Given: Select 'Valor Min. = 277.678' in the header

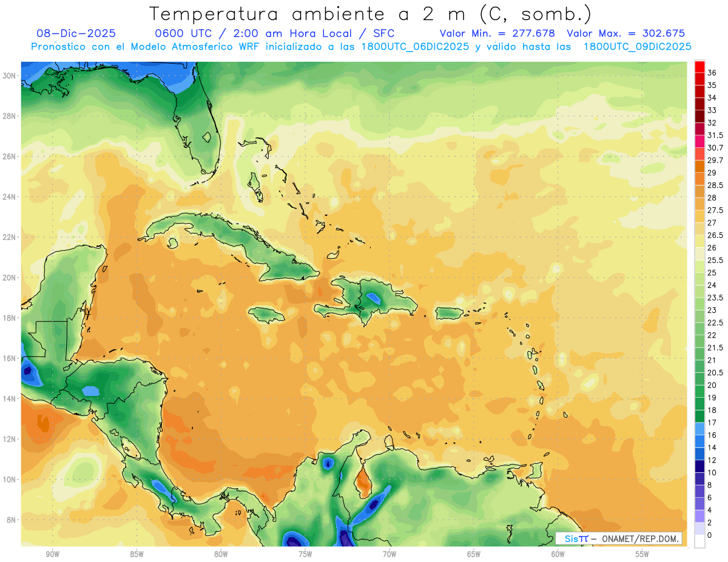Looking at the screenshot, I should [499, 33].
